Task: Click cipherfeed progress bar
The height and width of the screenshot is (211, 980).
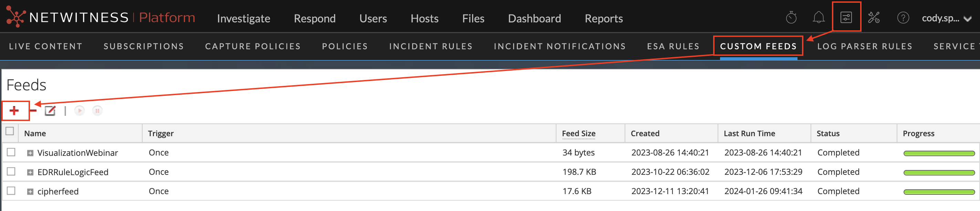Action: [x=939, y=192]
